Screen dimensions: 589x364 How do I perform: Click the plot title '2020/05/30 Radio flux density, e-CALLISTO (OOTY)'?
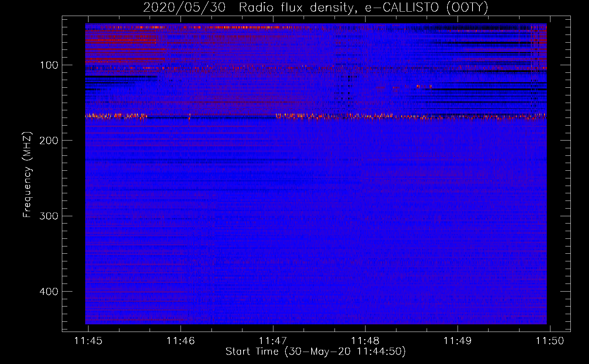(316, 7)
